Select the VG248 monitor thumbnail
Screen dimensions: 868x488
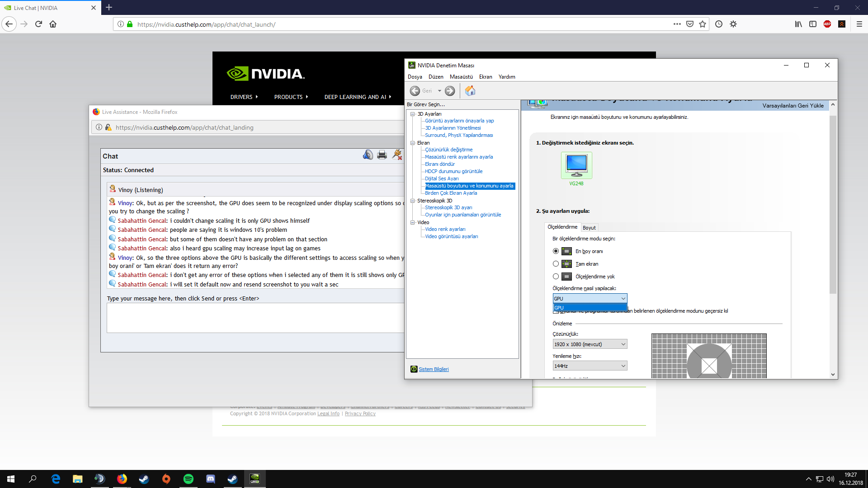(x=576, y=165)
